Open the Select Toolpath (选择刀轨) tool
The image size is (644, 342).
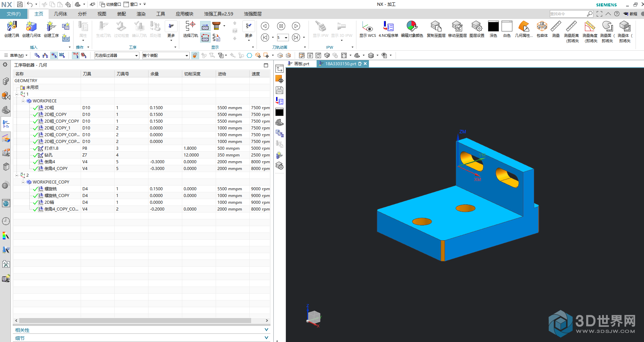tap(190, 27)
